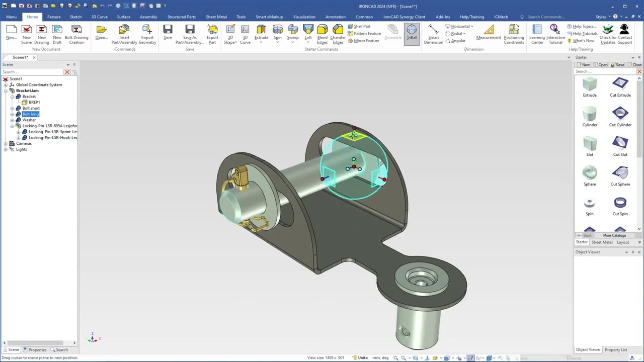The width and height of the screenshot is (644, 362).
Task: Select Cylinder shape in Starter catalog
Action: tap(590, 117)
